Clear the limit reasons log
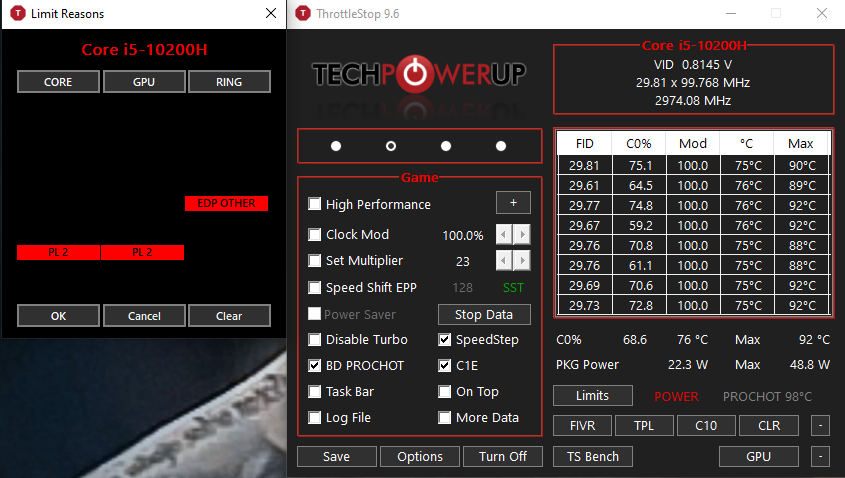This screenshot has height=478, width=845. 229,316
